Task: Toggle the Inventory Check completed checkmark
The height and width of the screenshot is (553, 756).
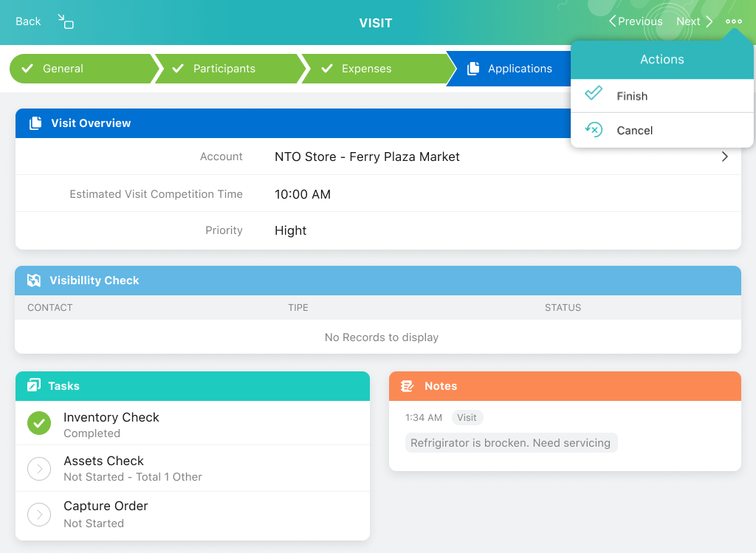Action: pos(39,424)
